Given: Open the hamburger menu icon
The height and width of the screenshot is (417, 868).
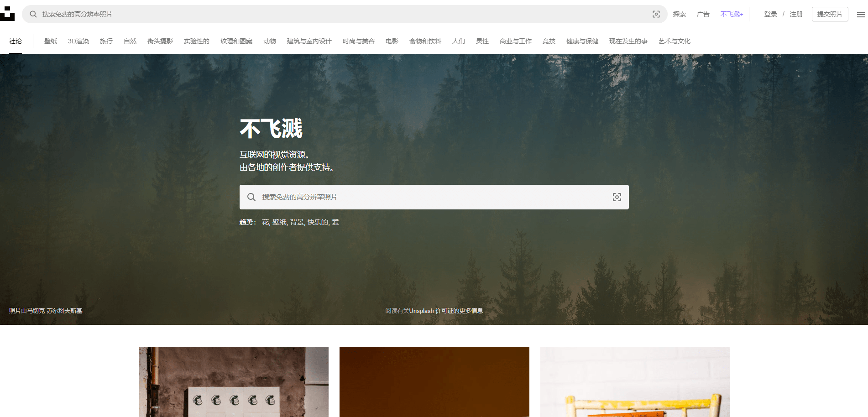Looking at the screenshot, I should 861,15.
